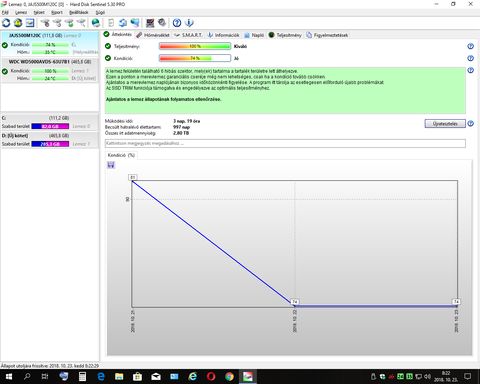Viewport: 480px width, 384px height.
Task: Open Task View in the taskbar
Action: tap(45, 377)
